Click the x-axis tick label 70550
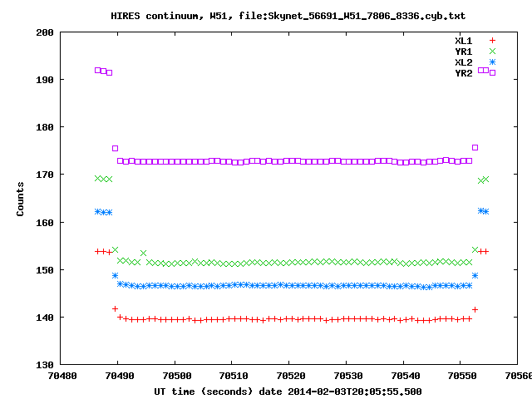Viewport: 532px width, 399px height. pyautogui.click(x=462, y=376)
